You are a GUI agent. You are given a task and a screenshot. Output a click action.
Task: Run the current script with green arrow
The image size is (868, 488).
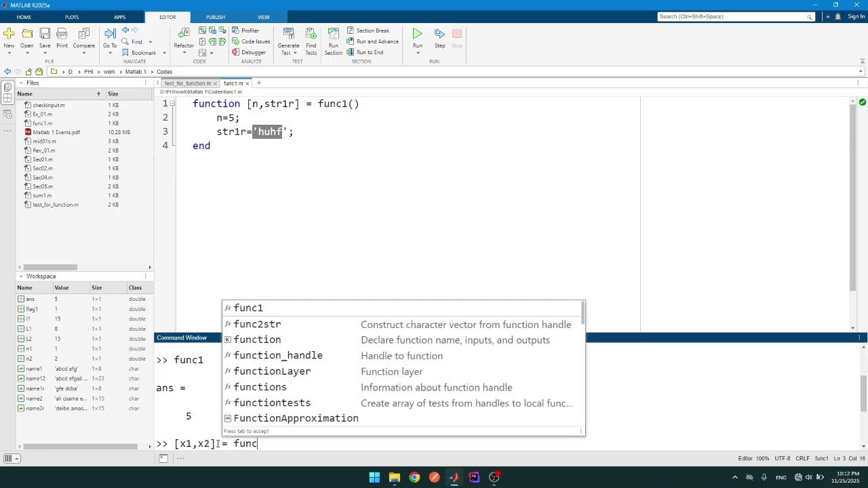(418, 33)
